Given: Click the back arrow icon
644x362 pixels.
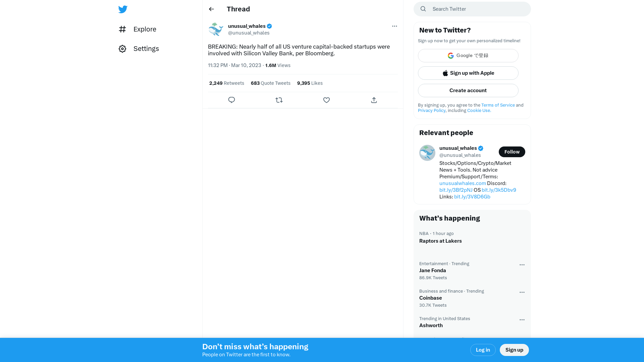Looking at the screenshot, I should [211, 9].
